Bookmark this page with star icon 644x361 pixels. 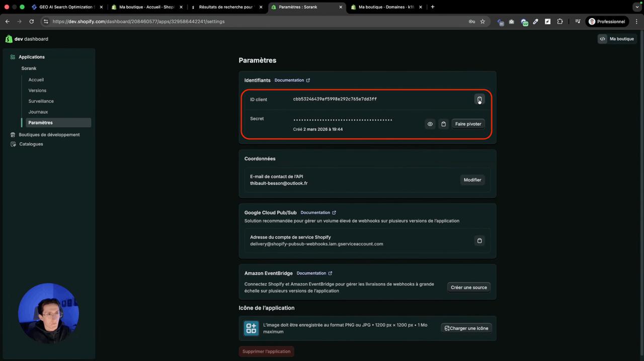pos(483,22)
